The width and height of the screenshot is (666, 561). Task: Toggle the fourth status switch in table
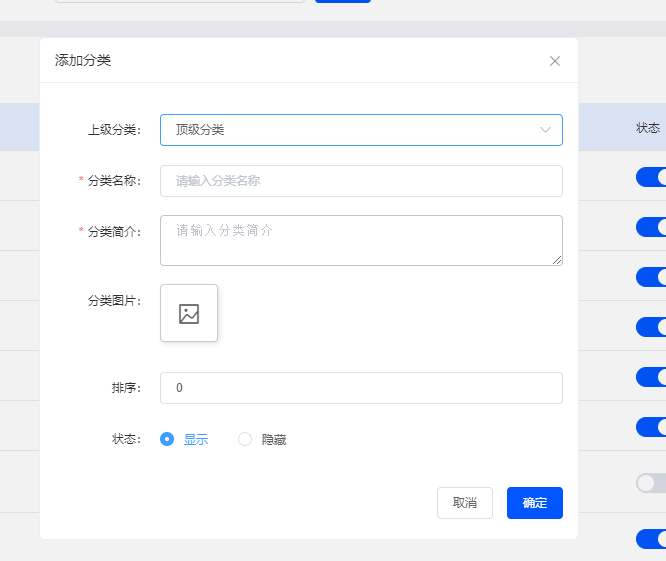click(651, 327)
